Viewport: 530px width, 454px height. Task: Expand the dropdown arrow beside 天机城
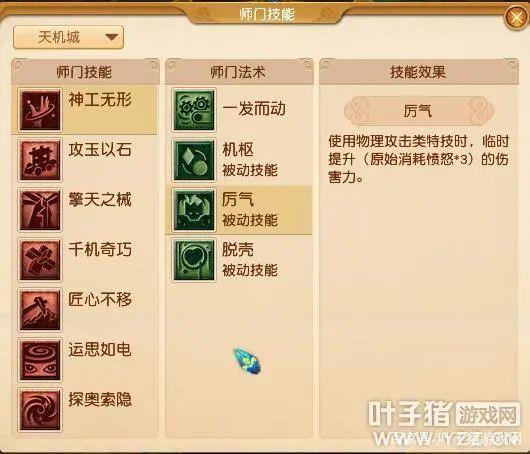click(111, 37)
